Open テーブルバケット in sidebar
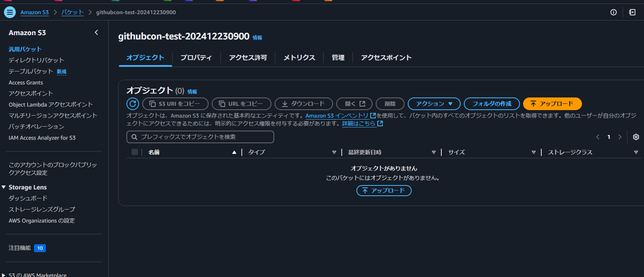Screen dimensions: 644x277 [x=31, y=71]
